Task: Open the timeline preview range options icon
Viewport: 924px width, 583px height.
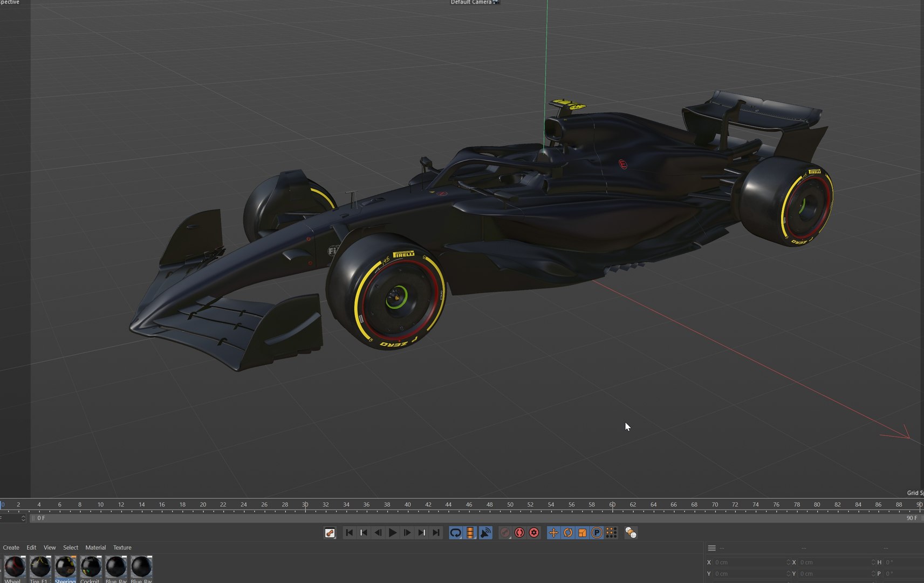Action: 330,533
